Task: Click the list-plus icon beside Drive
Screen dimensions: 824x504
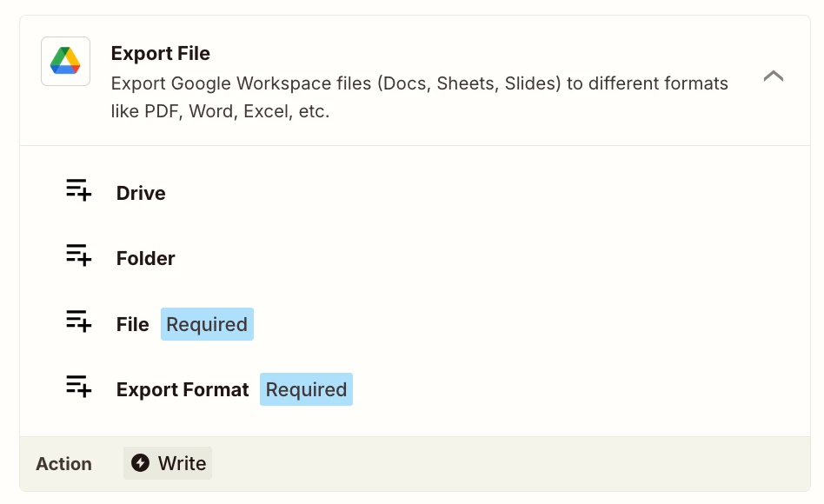Action: click(78, 190)
